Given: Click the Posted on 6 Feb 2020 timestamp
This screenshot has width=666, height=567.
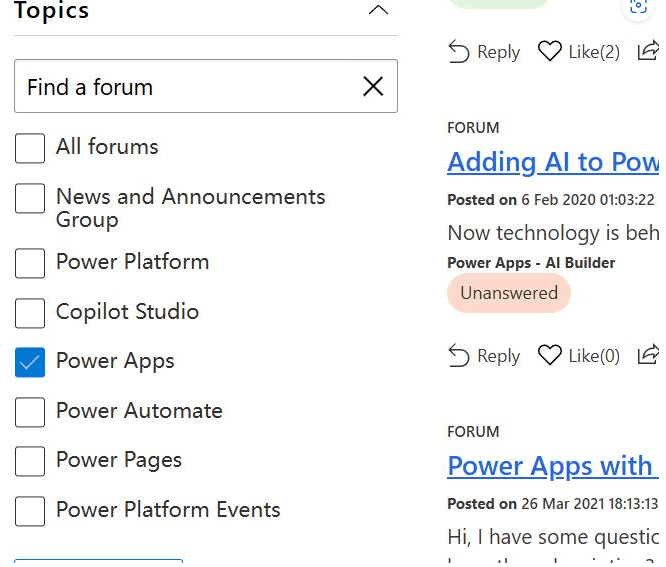Looking at the screenshot, I should pyautogui.click(x=551, y=200).
